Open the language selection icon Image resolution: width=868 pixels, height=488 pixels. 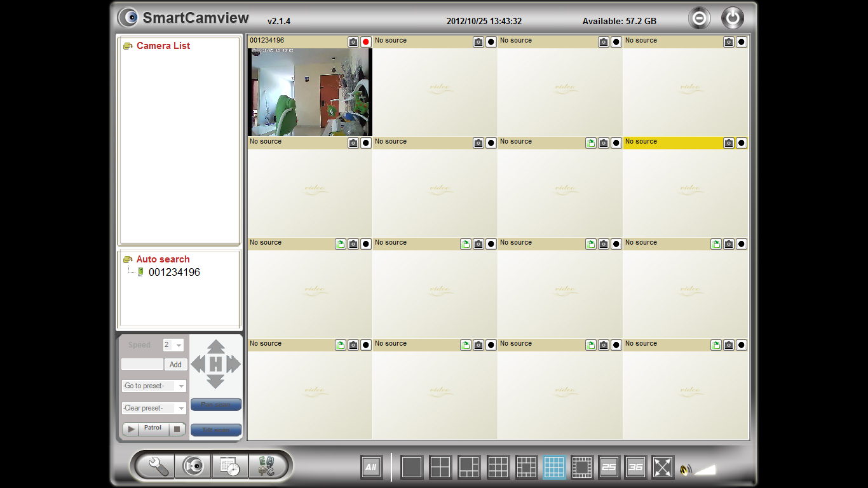pyautogui.click(x=266, y=467)
